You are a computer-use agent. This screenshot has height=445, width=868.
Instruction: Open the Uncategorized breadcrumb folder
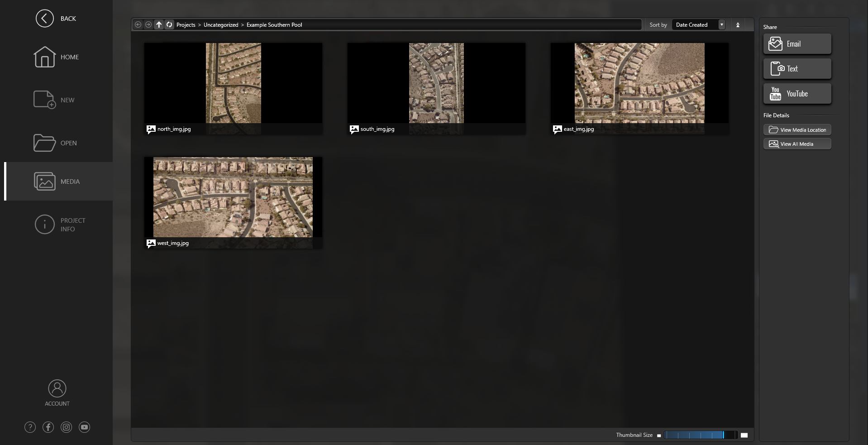point(220,24)
